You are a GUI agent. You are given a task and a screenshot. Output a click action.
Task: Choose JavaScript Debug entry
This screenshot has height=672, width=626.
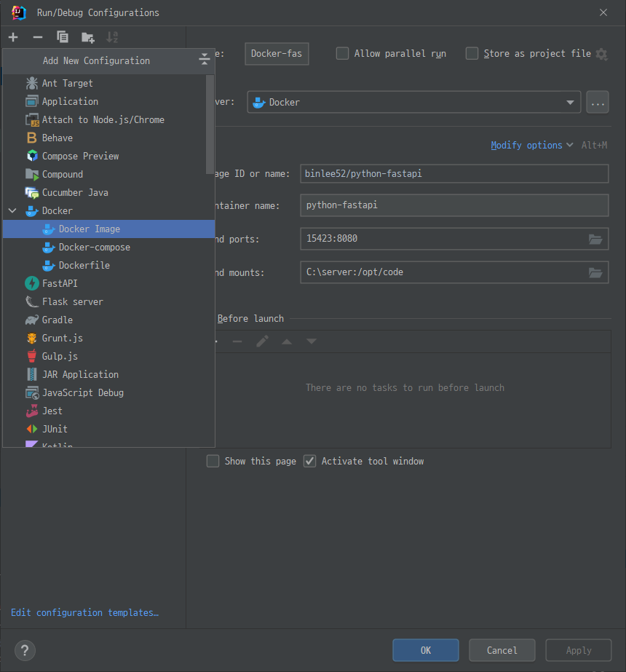pyautogui.click(x=109, y=392)
